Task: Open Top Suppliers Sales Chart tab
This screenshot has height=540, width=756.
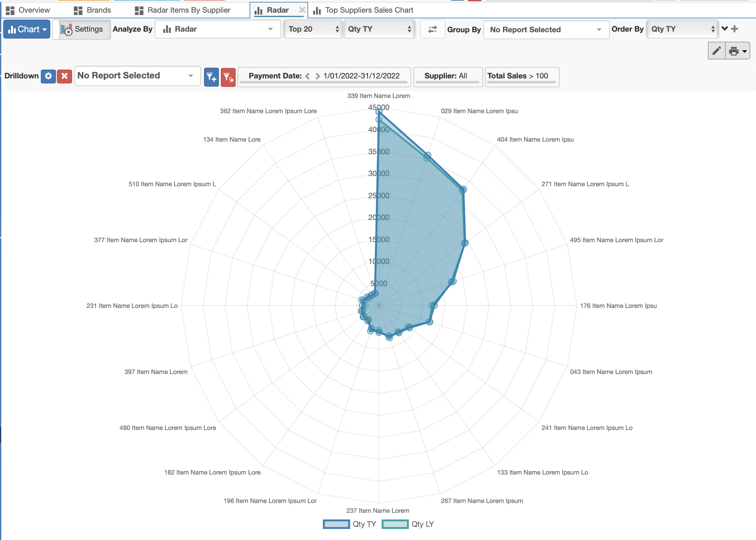Action: (363, 10)
